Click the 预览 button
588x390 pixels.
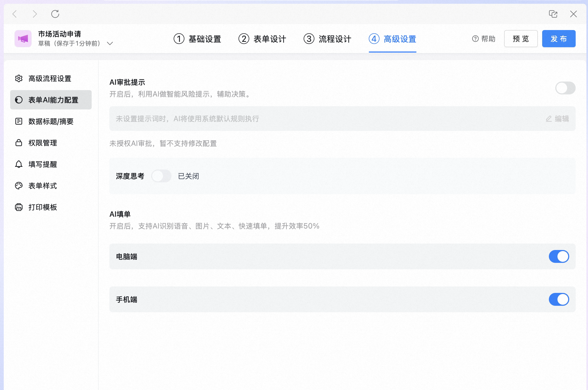pyautogui.click(x=521, y=39)
